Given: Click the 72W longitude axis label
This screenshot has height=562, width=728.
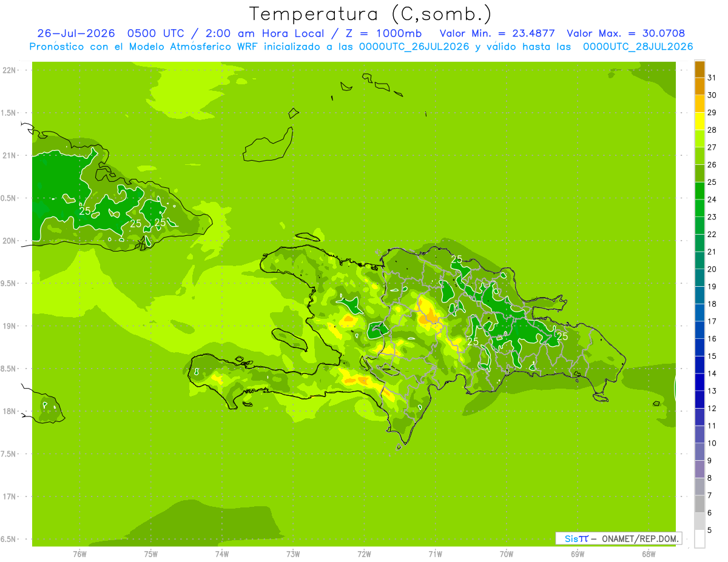Looking at the screenshot, I should (364, 554).
